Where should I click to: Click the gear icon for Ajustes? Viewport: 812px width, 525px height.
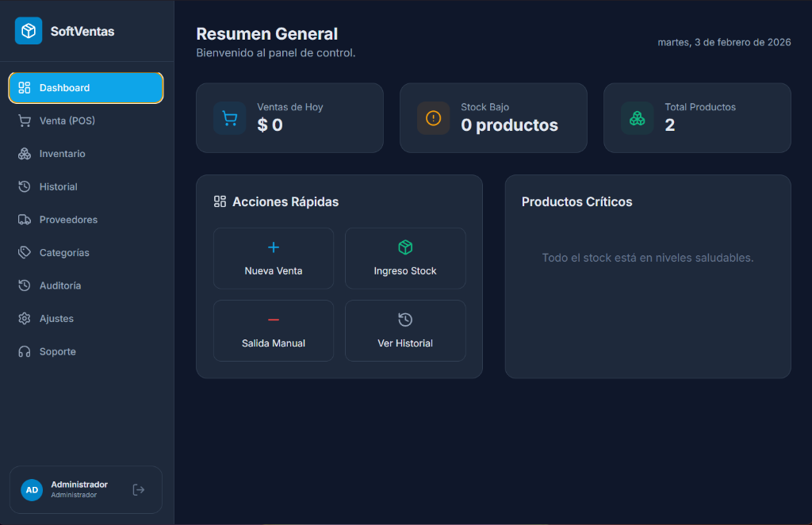pyautogui.click(x=25, y=318)
